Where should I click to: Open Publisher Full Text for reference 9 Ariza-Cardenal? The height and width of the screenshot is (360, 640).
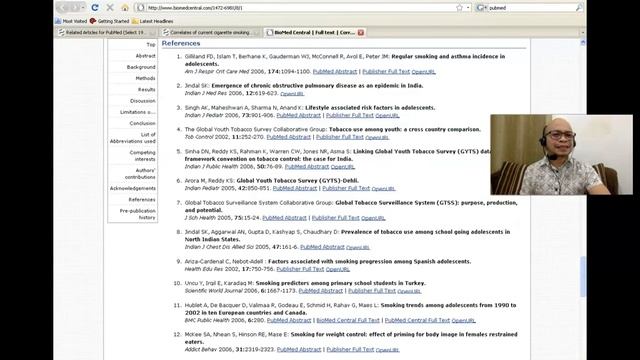coord(300,269)
